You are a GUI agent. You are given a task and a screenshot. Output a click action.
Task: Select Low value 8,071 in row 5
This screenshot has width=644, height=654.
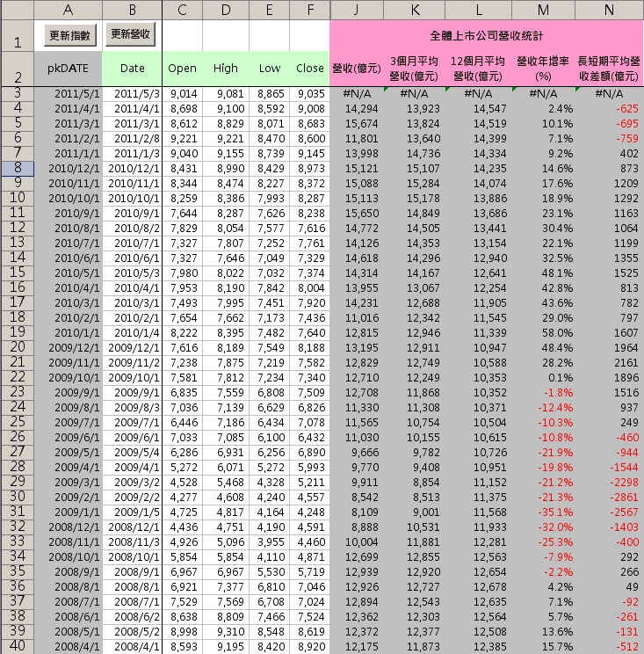click(269, 124)
